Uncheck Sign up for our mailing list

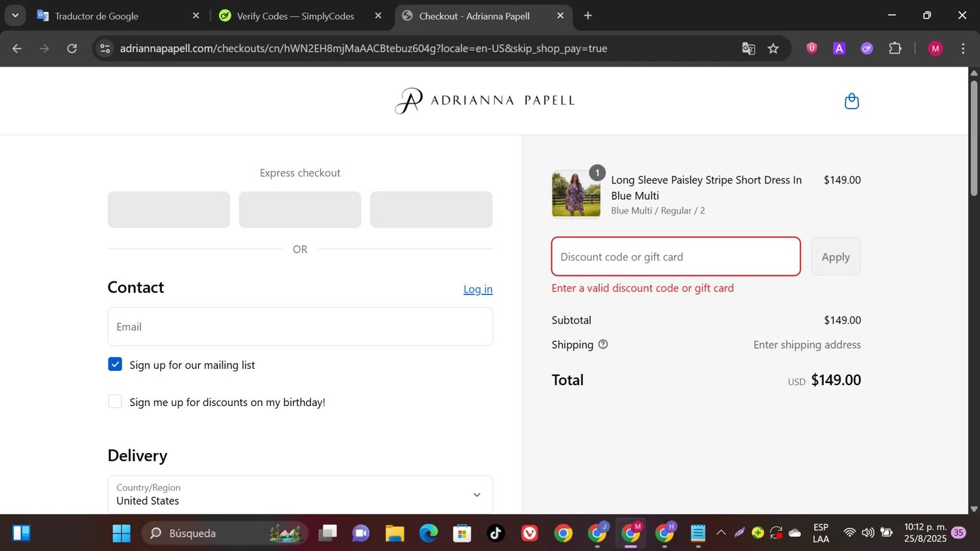point(115,364)
